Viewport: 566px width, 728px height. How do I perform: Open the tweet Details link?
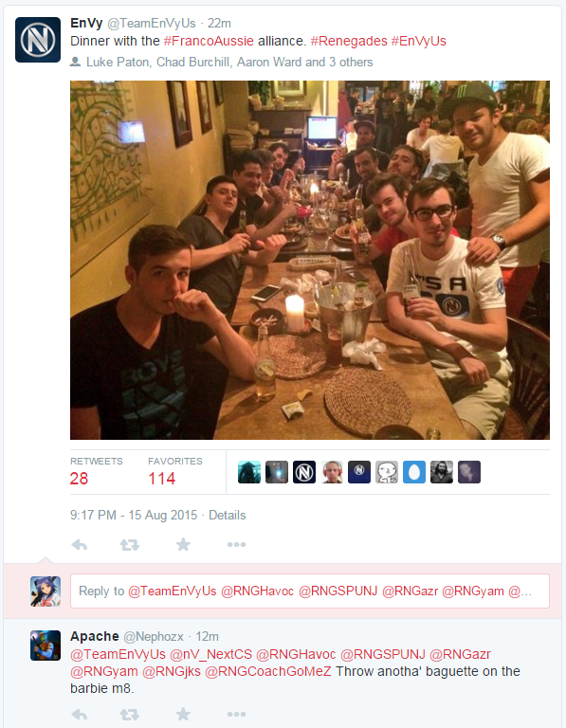pos(227,515)
